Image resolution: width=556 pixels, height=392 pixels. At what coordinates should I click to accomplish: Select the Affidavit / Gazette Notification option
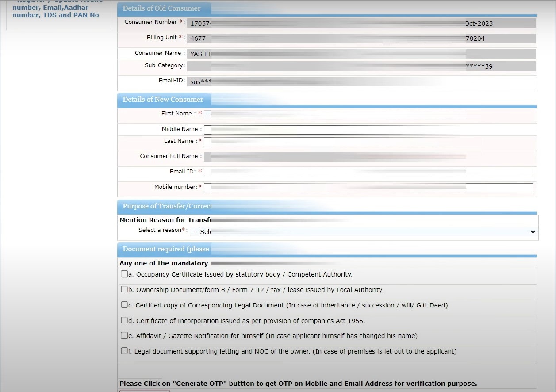(x=125, y=335)
